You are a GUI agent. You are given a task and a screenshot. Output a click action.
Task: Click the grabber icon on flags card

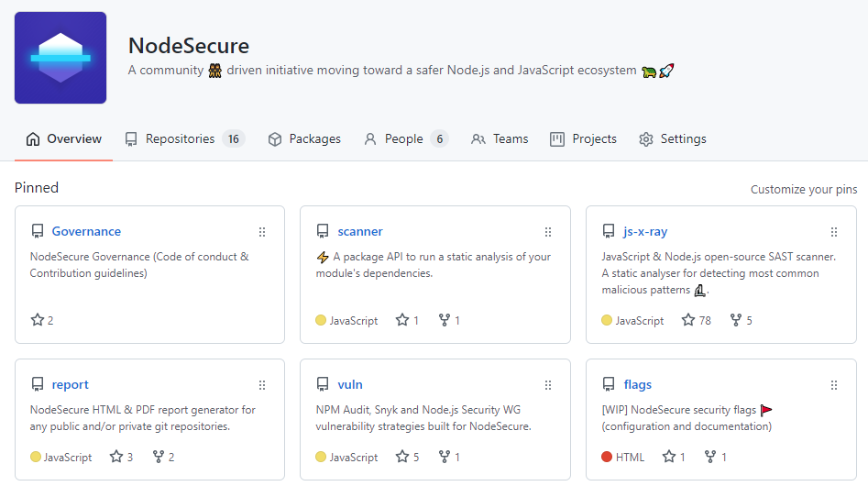point(834,385)
